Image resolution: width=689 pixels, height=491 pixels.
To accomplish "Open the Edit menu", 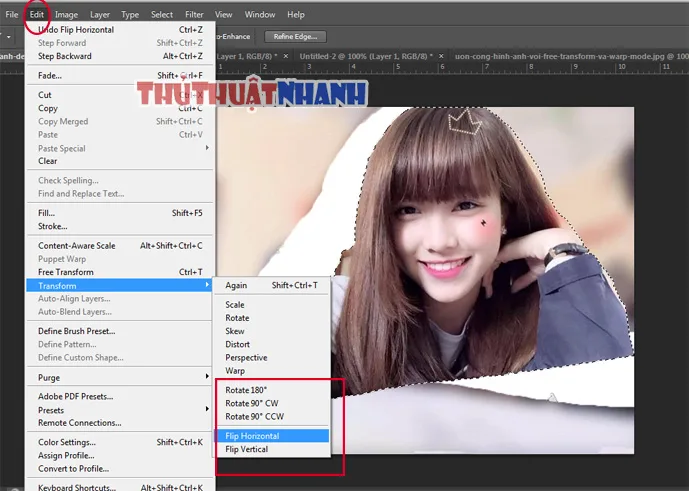I will coord(36,15).
